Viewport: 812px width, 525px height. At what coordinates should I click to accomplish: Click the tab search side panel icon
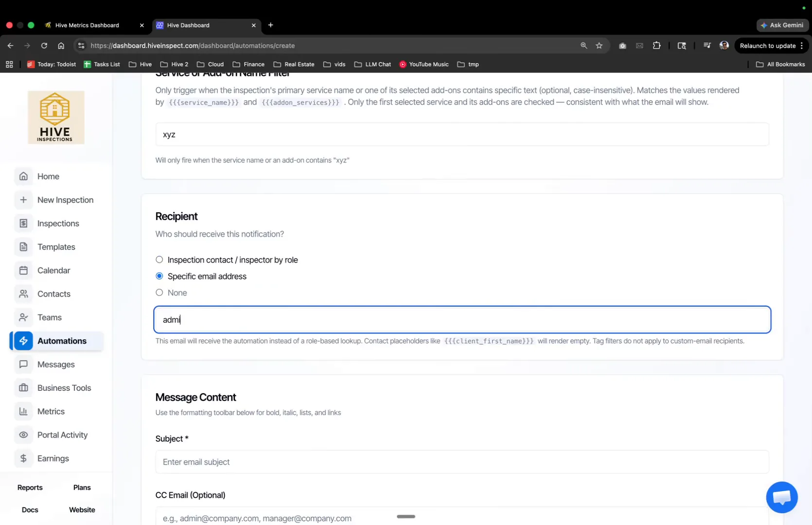pyautogui.click(x=682, y=46)
